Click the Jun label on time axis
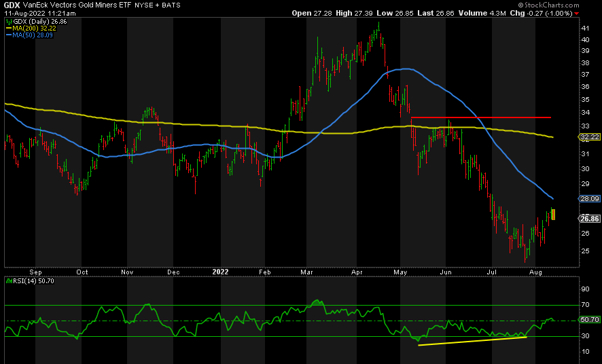This screenshot has width=602, height=364. 445,272
